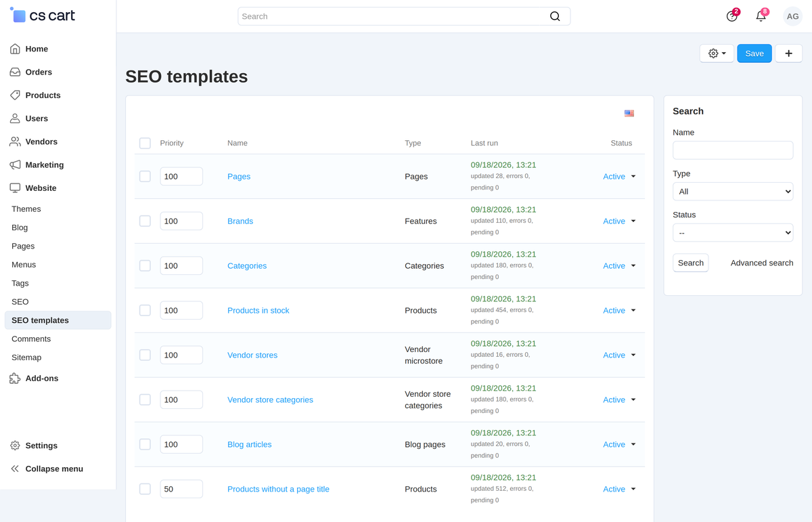The width and height of the screenshot is (812, 522).
Task: Open the Blog articles template link
Action: tap(250, 444)
